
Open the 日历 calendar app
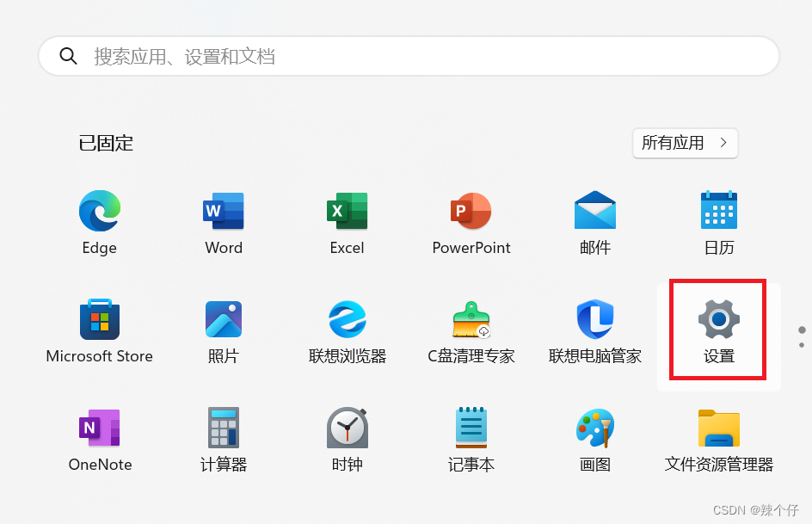[719, 223]
